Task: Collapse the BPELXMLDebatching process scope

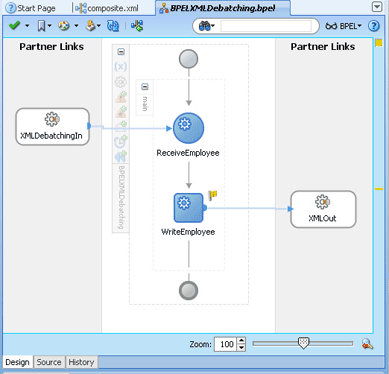Action: click(121, 52)
